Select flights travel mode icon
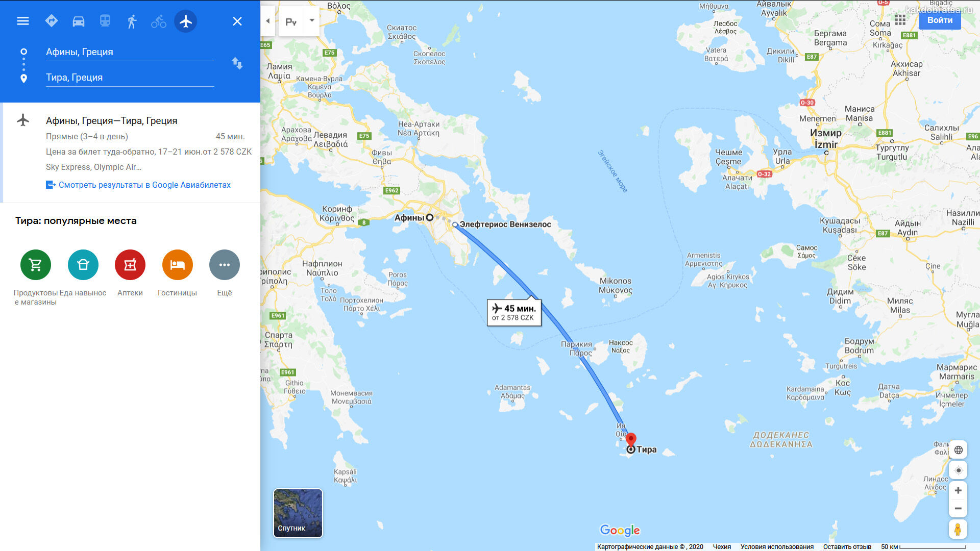Image resolution: width=980 pixels, height=551 pixels. pyautogui.click(x=186, y=21)
